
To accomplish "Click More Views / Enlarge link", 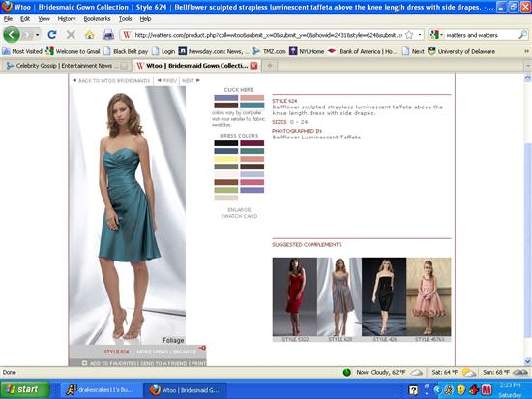I will (x=166, y=352).
